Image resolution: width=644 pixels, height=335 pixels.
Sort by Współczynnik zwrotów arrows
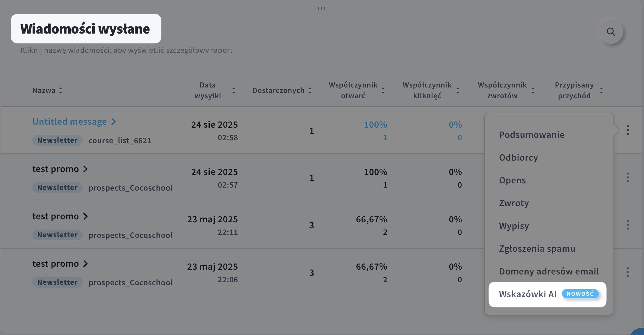click(x=533, y=90)
